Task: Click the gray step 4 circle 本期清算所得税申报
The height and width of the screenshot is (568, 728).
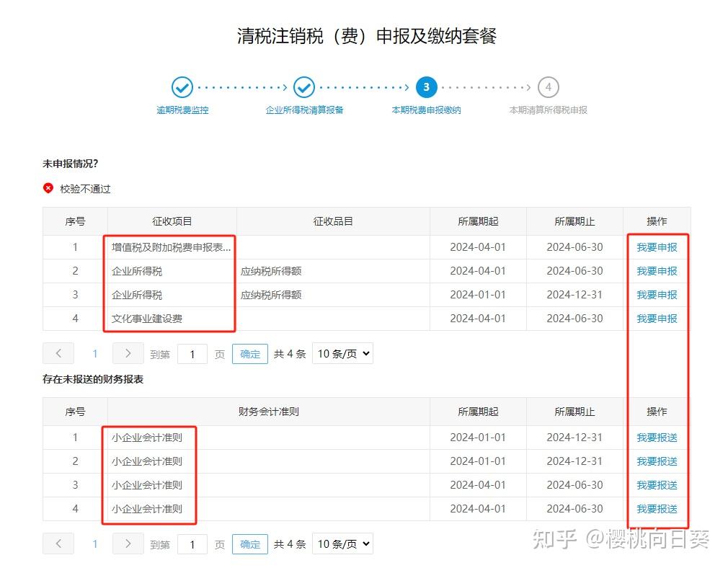Action: pos(549,86)
